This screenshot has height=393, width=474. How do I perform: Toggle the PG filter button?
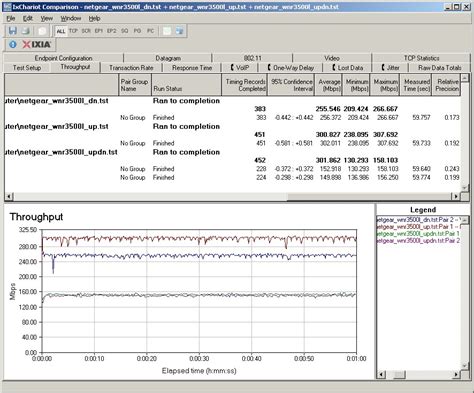pyautogui.click(x=137, y=31)
